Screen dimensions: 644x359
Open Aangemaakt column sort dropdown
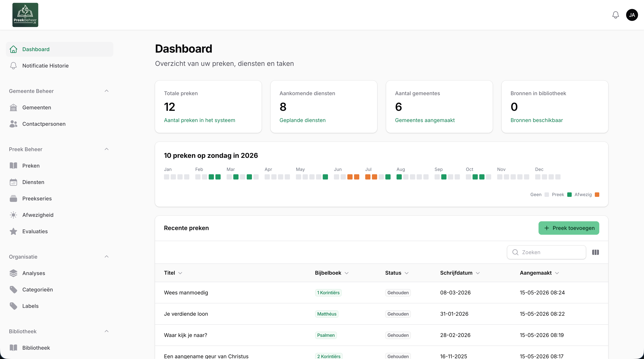pos(557,273)
